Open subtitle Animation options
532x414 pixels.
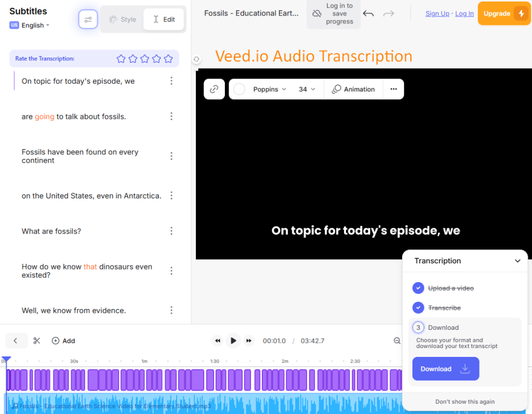[353, 89]
